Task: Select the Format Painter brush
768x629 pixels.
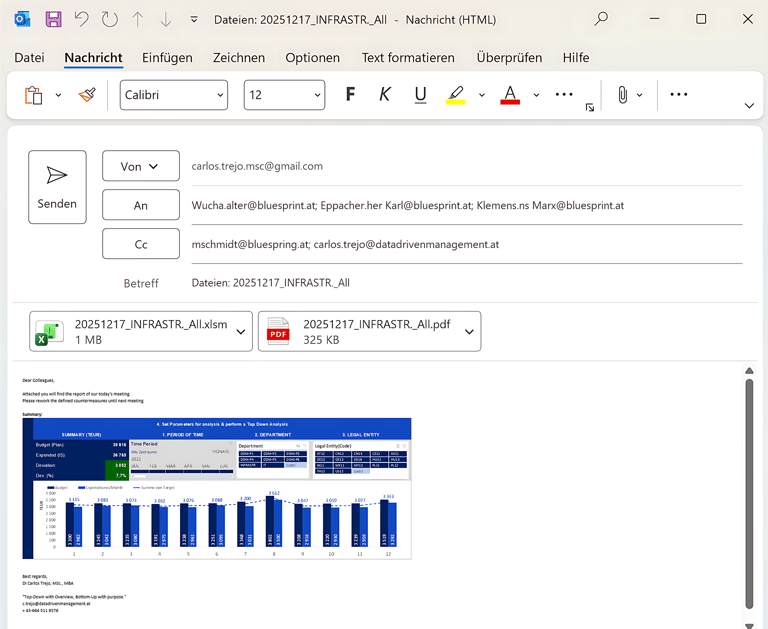Action: pos(87,95)
